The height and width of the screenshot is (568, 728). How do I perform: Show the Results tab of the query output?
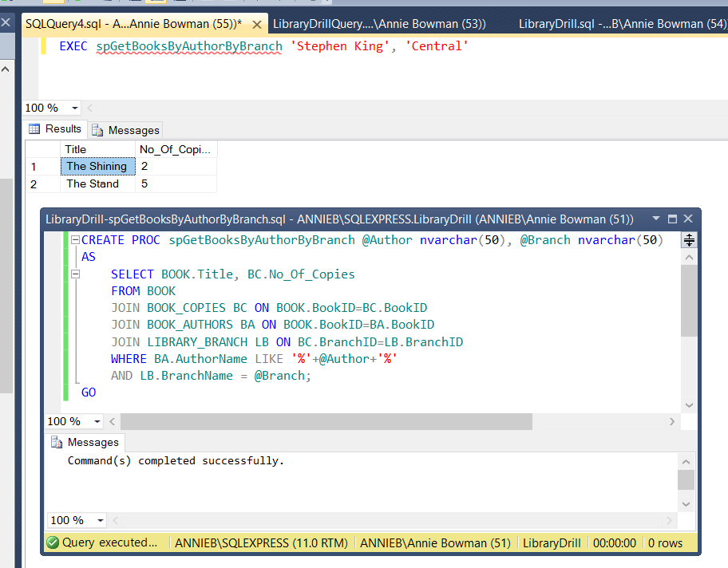tap(56, 129)
